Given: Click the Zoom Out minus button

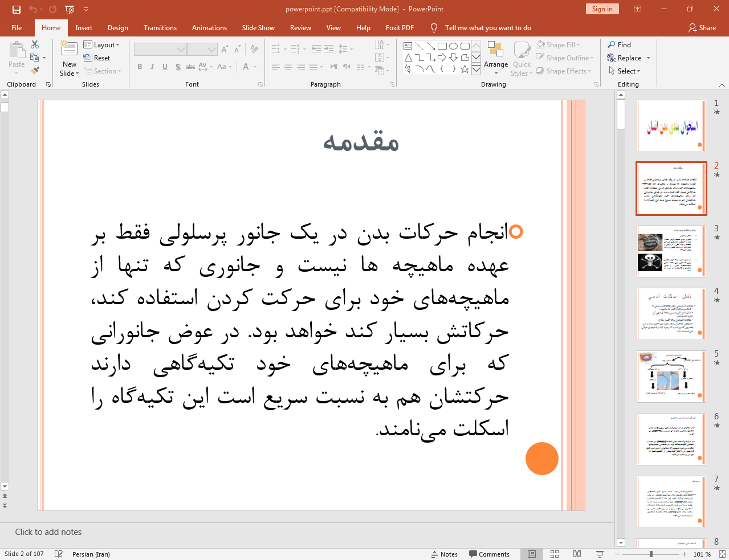Looking at the screenshot, I should 617,554.
